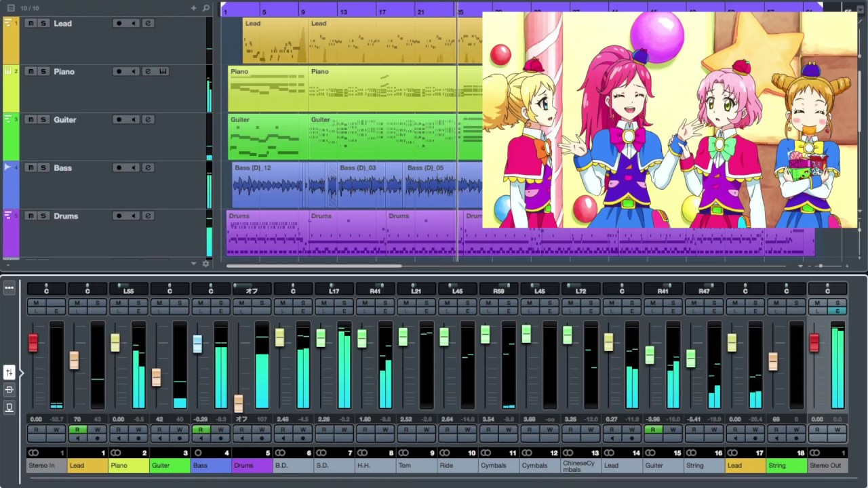868x488 pixels.
Task: Select the mixer fader section icon
Action: [x=9, y=373]
